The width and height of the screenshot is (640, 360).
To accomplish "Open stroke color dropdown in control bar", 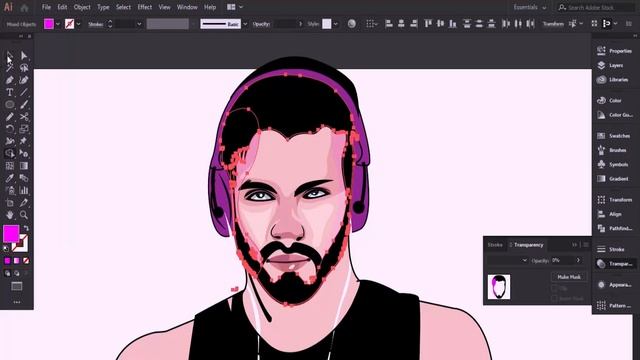I will 78,24.
